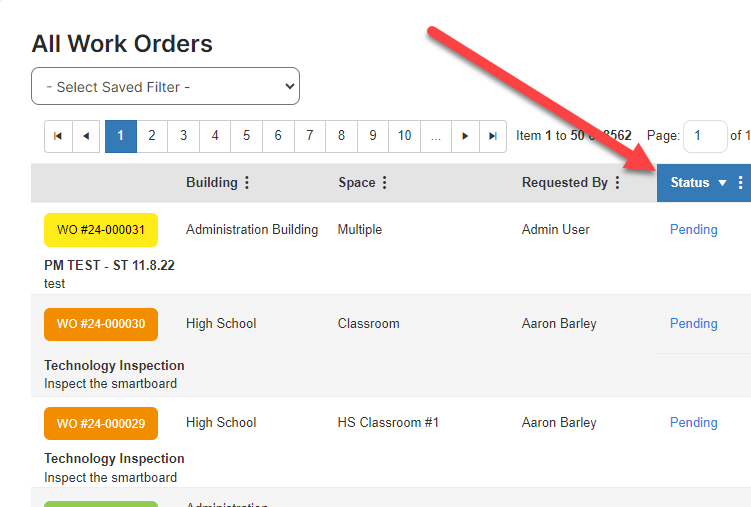Jump to last page of work orders
This screenshot has height=507, width=751.
click(x=493, y=136)
